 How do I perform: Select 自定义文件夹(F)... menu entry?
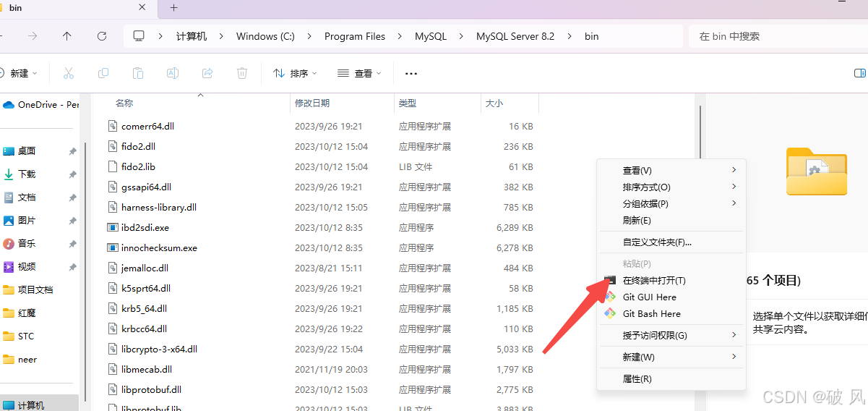coord(672,242)
